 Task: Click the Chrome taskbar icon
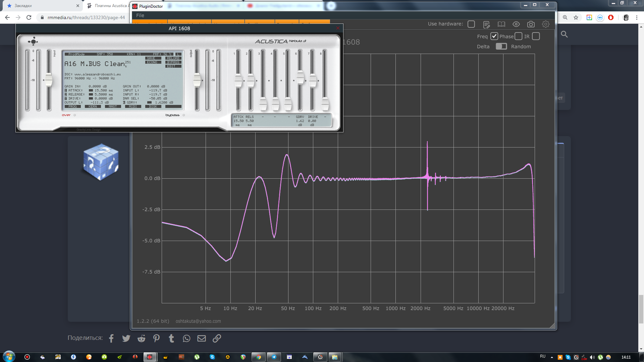(x=259, y=357)
